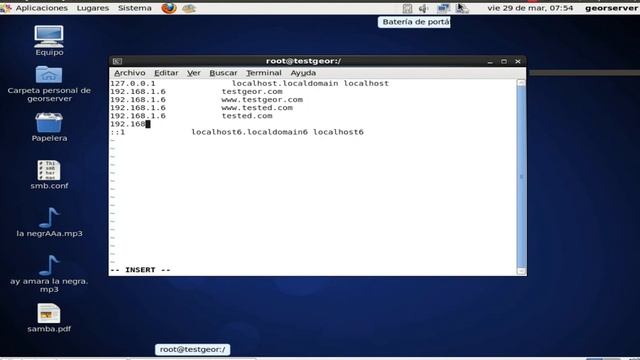The image size is (640, 360).
Task: Open the Terminal menu in menubar
Action: pos(264,73)
